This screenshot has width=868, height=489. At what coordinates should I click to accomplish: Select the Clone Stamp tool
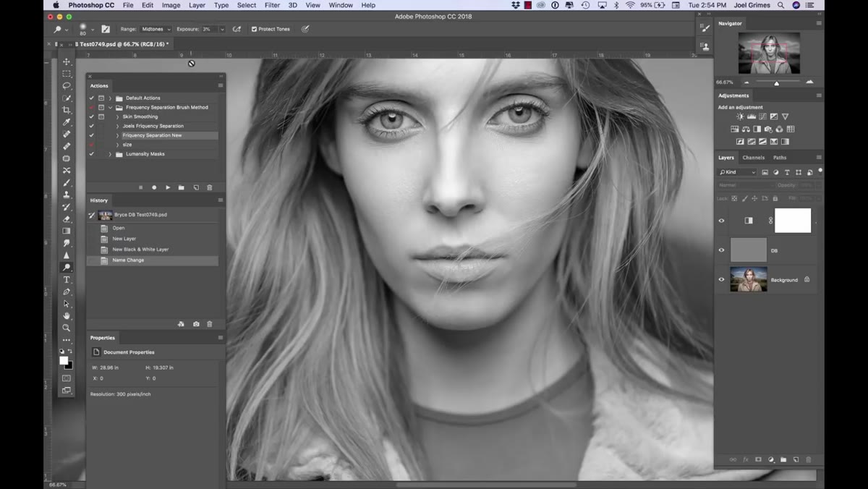pos(67,195)
